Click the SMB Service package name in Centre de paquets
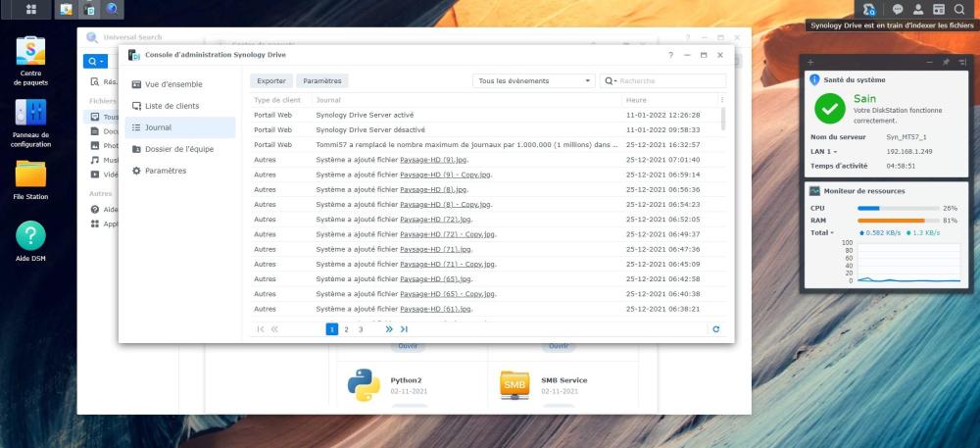980x448 pixels. point(564,380)
